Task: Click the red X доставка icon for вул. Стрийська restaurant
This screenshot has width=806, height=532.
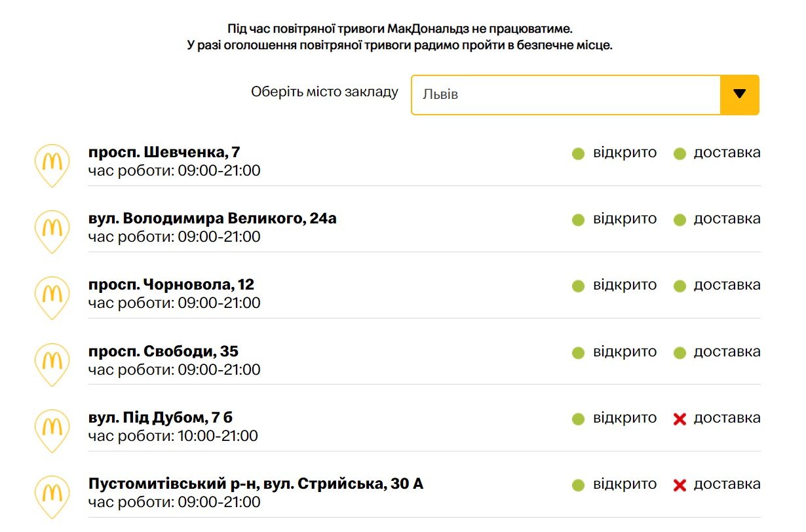Action: click(x=680, y=485)
